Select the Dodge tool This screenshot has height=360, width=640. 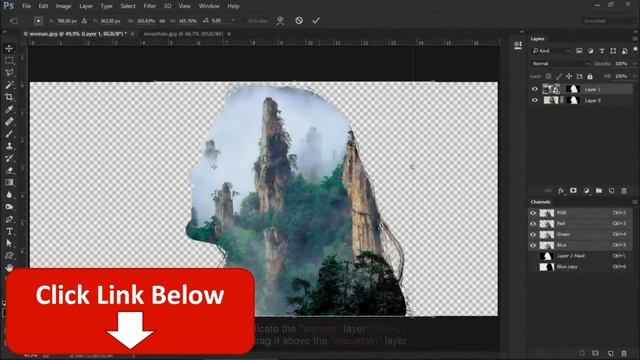pyautogui.click(x=9, y=207)
